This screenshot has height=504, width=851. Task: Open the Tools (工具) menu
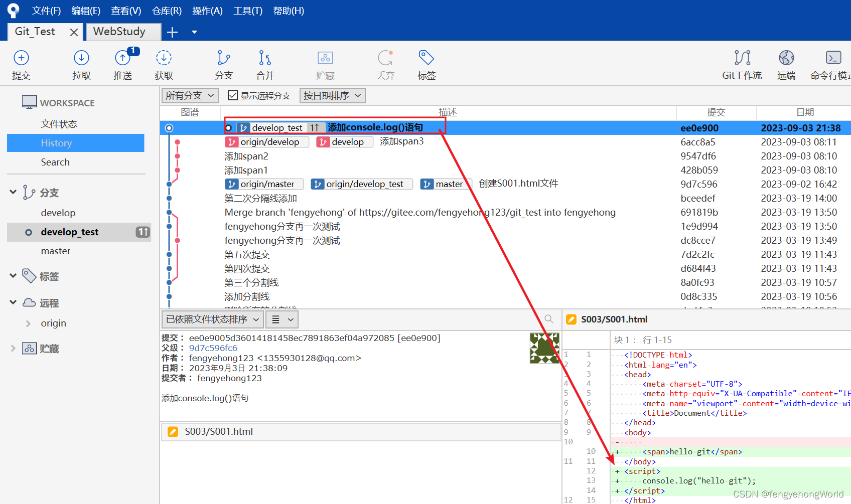(x=248, y=11)
